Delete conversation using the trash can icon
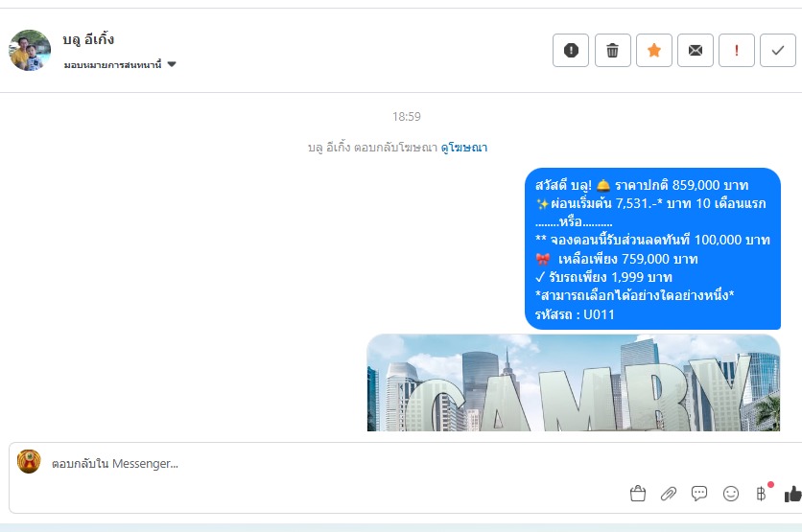The height and width of the screenshot is (532, 802). 613,50
